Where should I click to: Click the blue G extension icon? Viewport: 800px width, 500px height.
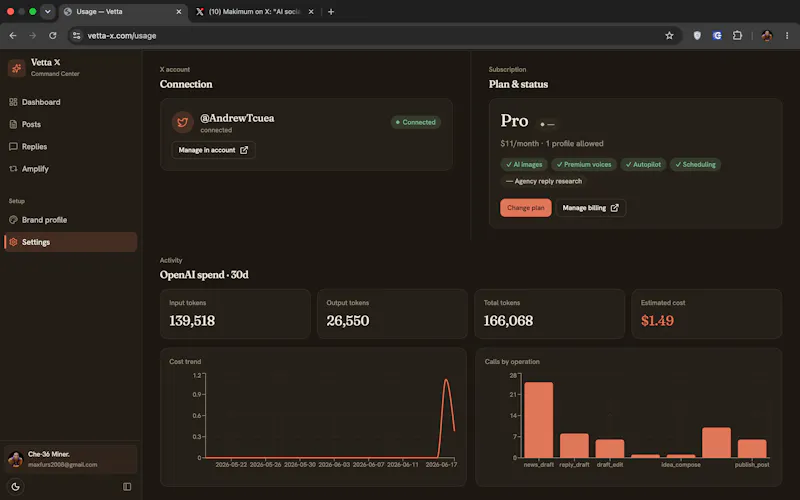tap(717, 36)
